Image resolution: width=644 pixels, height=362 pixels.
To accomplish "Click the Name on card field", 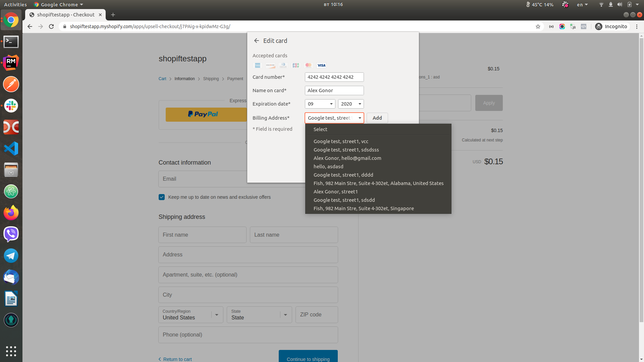I will [334, 90].
